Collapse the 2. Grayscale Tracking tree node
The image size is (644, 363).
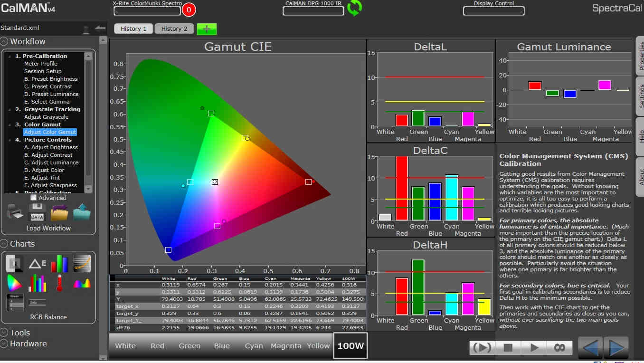pos(10,109)
